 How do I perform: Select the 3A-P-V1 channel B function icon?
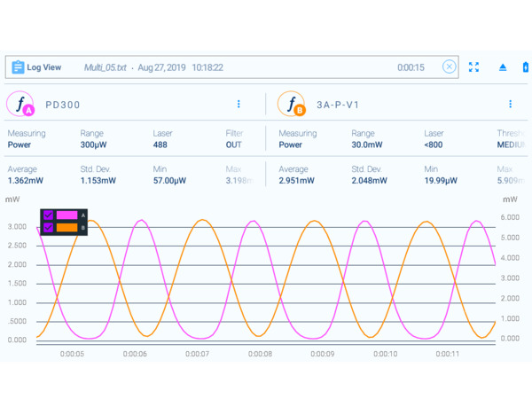291,105
